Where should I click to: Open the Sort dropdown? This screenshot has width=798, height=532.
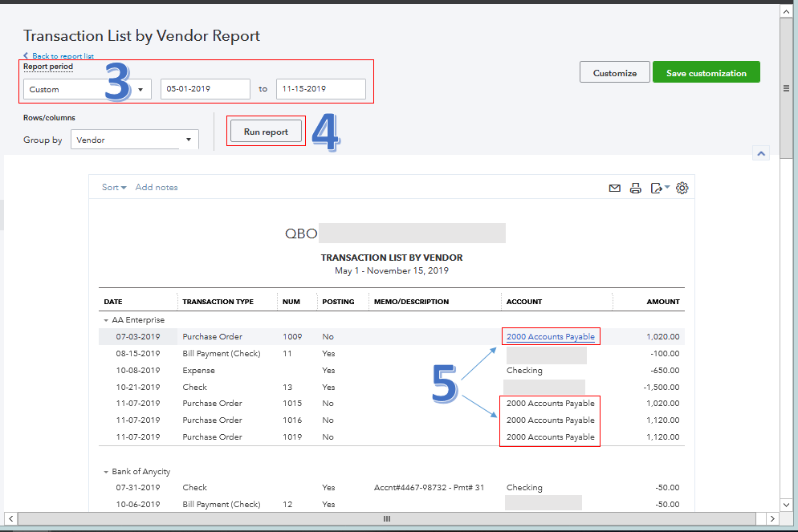[x=113, y=188]
